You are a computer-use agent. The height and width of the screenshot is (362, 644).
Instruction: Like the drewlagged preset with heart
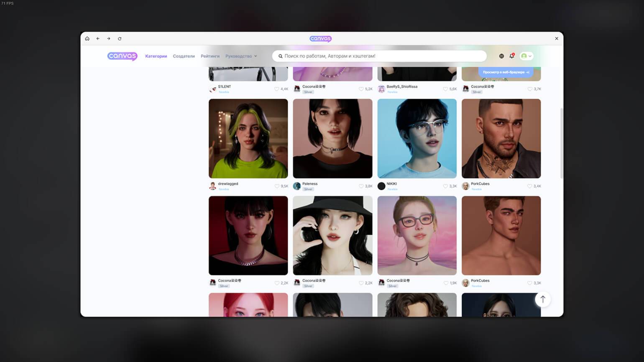[276, 186]
